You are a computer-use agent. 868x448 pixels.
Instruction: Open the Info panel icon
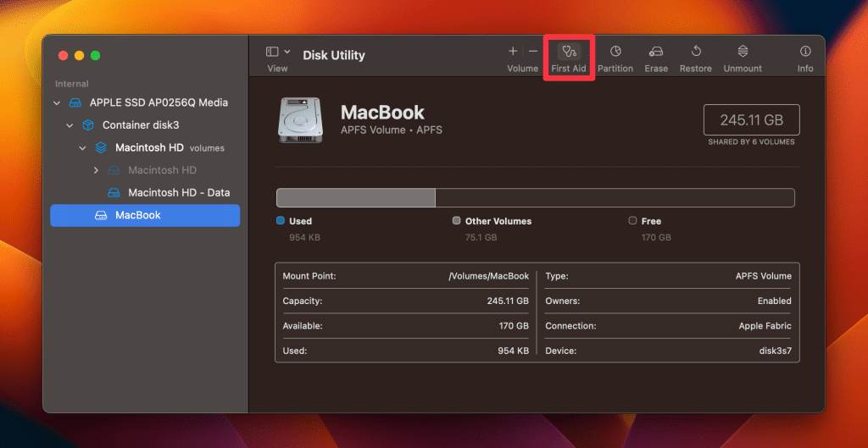tap(805, 52)
